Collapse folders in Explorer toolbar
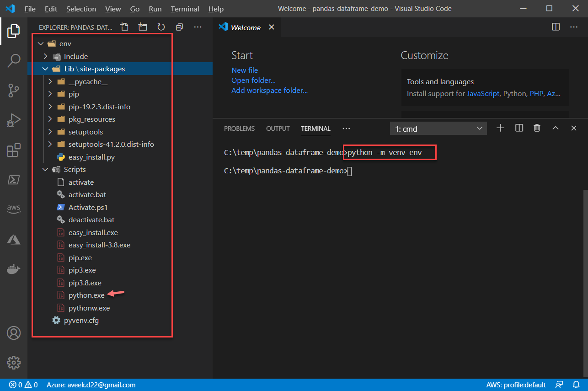588x391 pixels. tap(179, 27)
